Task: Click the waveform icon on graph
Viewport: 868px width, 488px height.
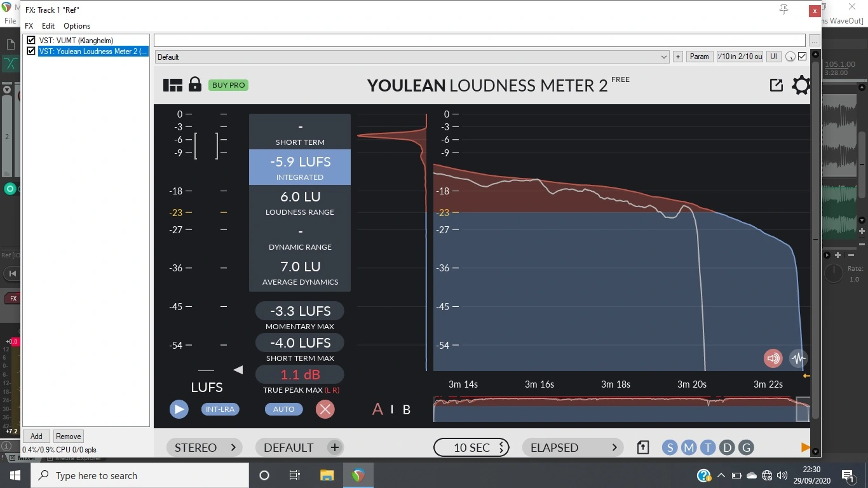Action: point(798,358)
